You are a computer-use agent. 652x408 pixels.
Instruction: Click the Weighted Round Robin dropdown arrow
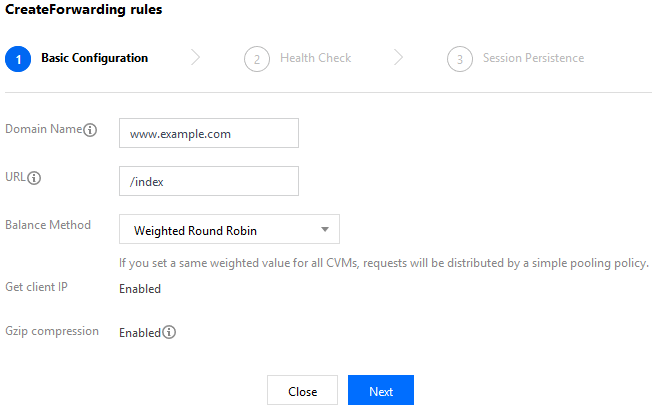click(x=324, y=230)
